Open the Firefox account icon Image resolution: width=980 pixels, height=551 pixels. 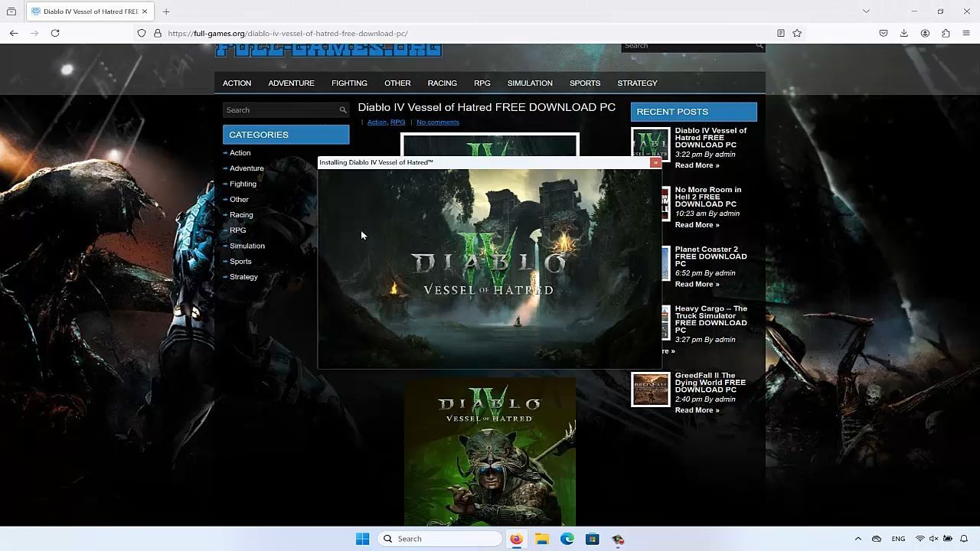[925, 33]
